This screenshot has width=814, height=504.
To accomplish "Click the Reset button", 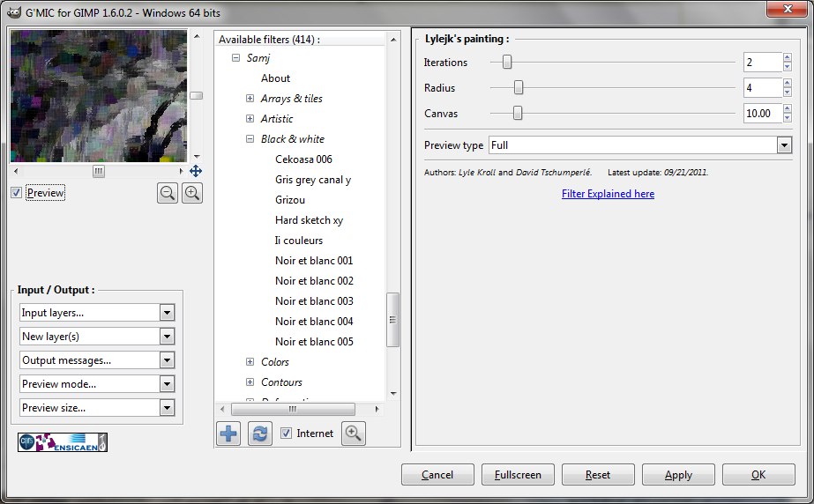I will tap(598, 474).
